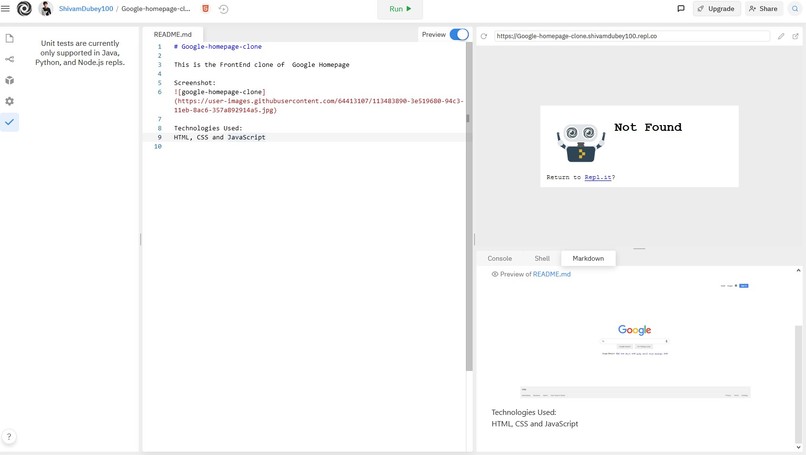Open the chat comment icon
This screenshot has width=806, height=455.
[x=681, y=9]
